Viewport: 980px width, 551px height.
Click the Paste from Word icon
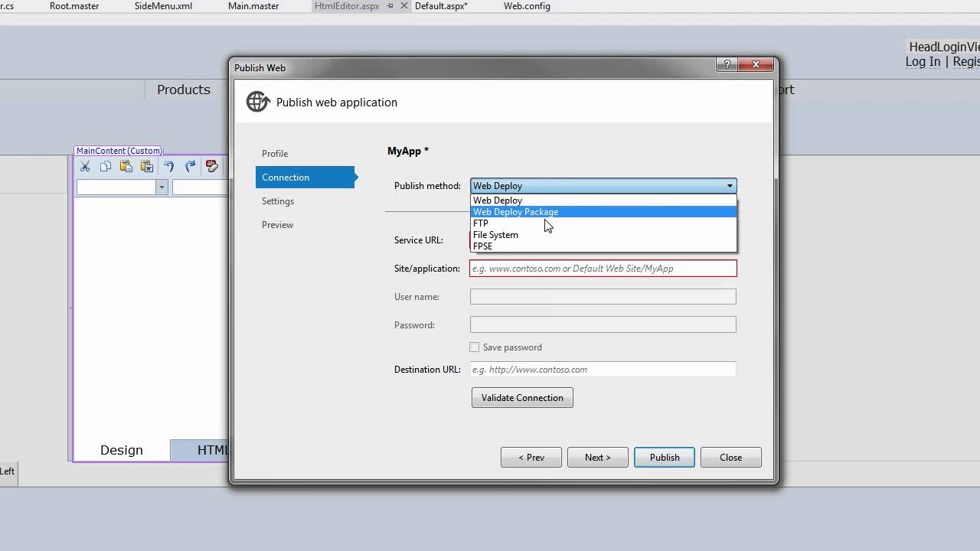[147, 166]
